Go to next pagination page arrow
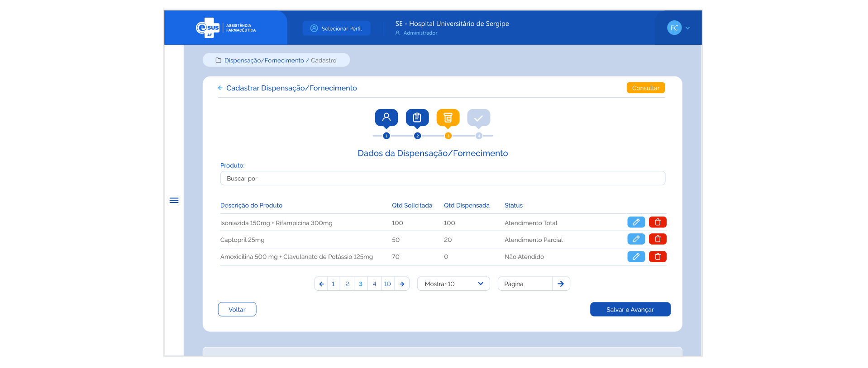Screen dimensions: 868x368 [x=402, y=284]
